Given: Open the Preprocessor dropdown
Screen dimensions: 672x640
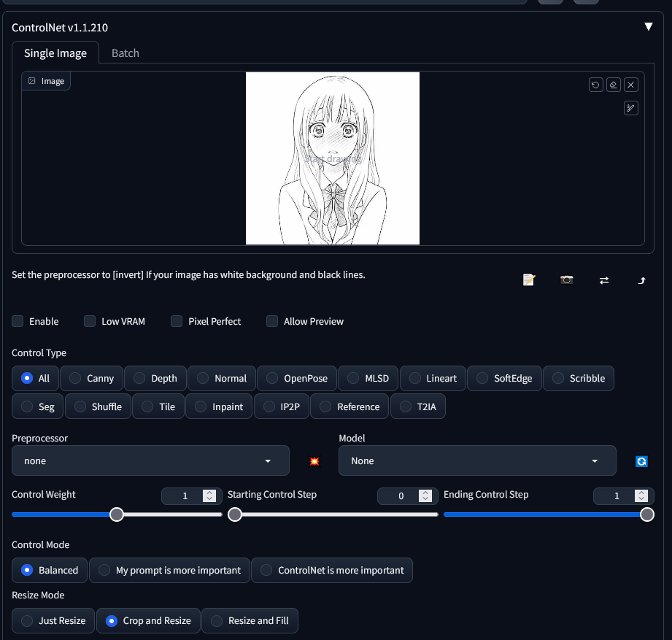Looking at the screenshot, I should [150, 460].
